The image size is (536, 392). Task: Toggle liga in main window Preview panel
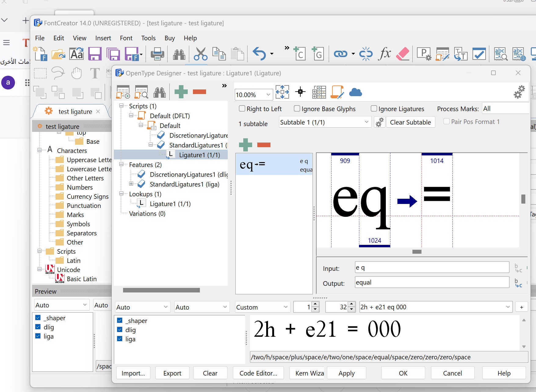[38, 336]
